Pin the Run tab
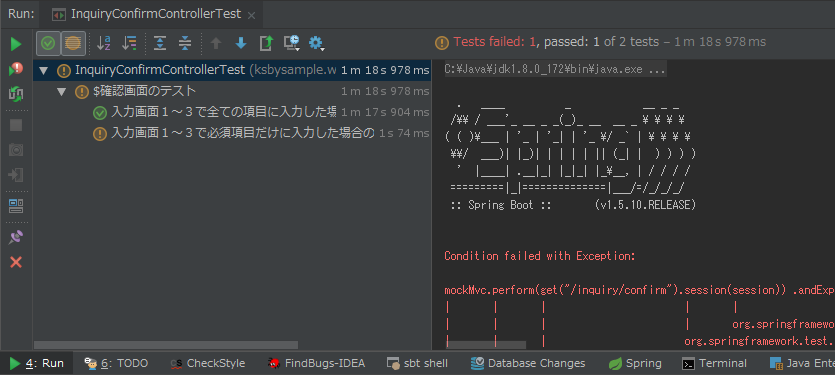835x375 pixels. [16, 237]
